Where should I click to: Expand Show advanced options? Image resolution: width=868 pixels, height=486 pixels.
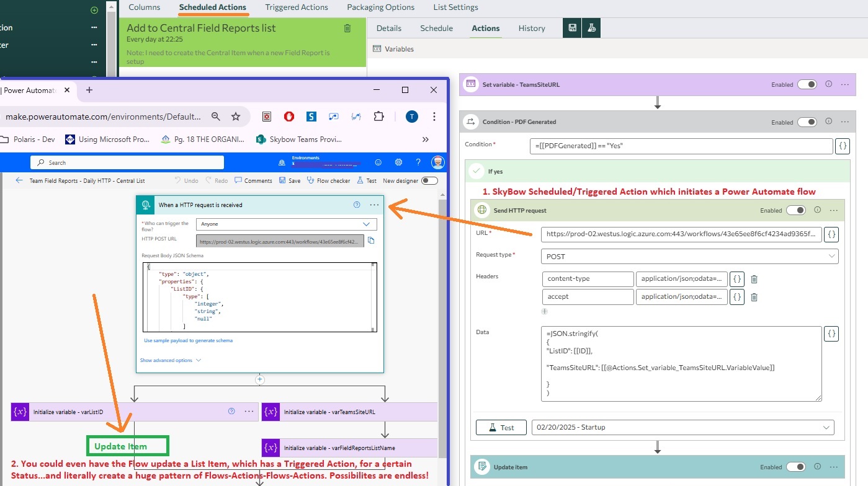click(170, 360)
